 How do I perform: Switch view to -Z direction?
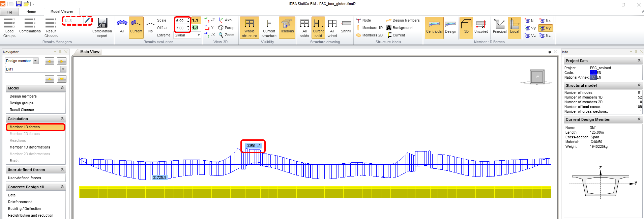coord(209,20)
